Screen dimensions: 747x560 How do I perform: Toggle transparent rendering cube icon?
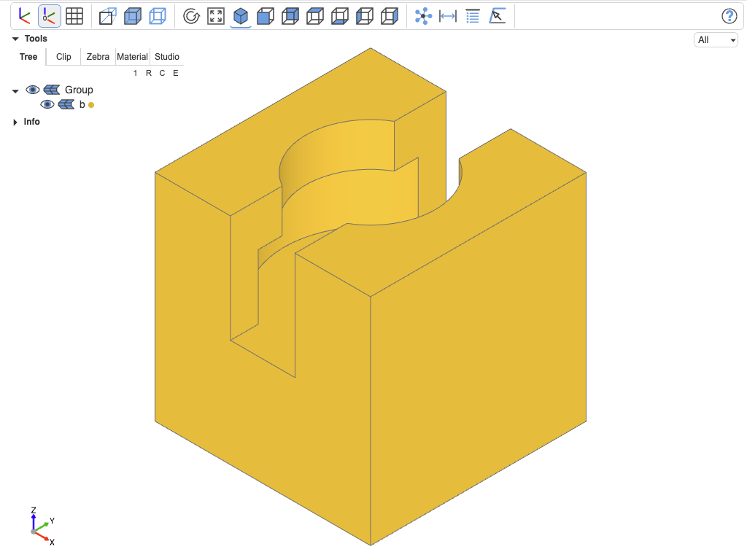click(133, 16)
